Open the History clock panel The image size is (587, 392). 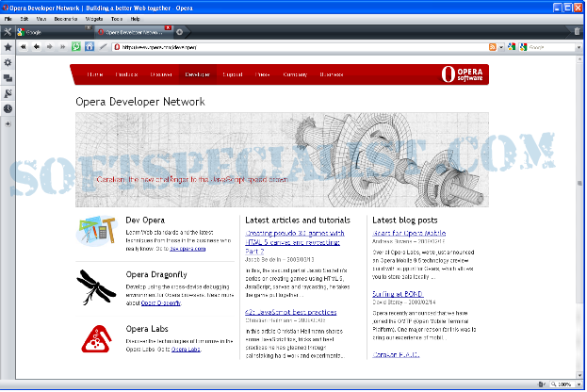(8, 108)
